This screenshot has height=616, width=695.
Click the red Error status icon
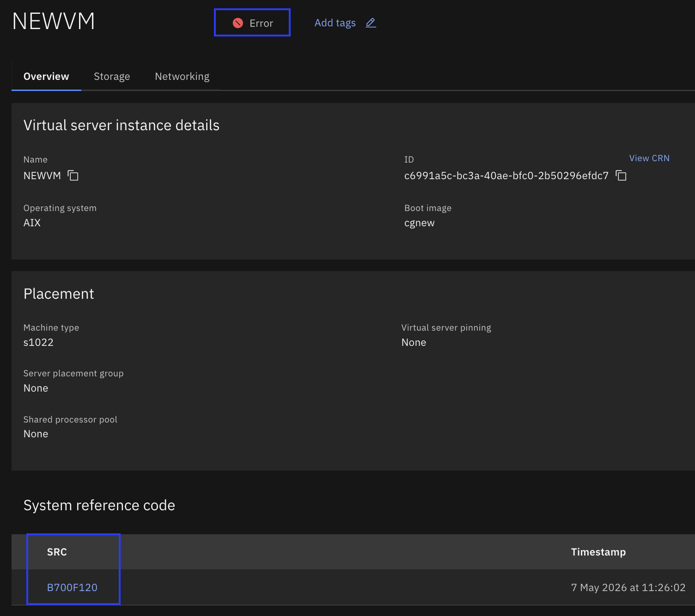[238, 23]
